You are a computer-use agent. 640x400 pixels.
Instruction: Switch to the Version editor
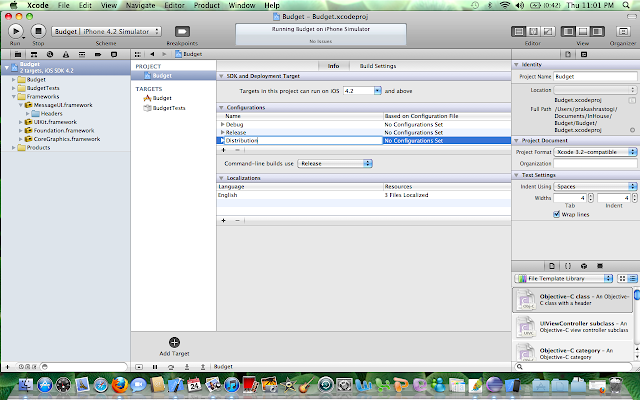pos(547,31)
